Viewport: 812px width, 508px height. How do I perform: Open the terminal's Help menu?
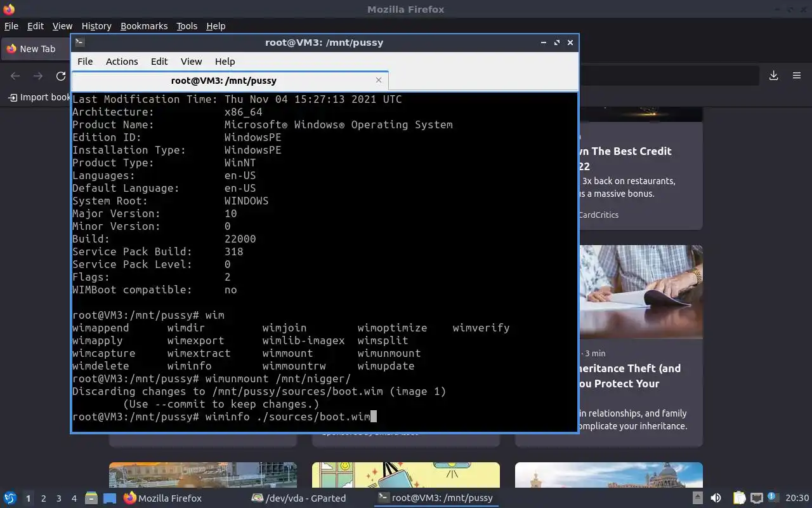point(225,62)
